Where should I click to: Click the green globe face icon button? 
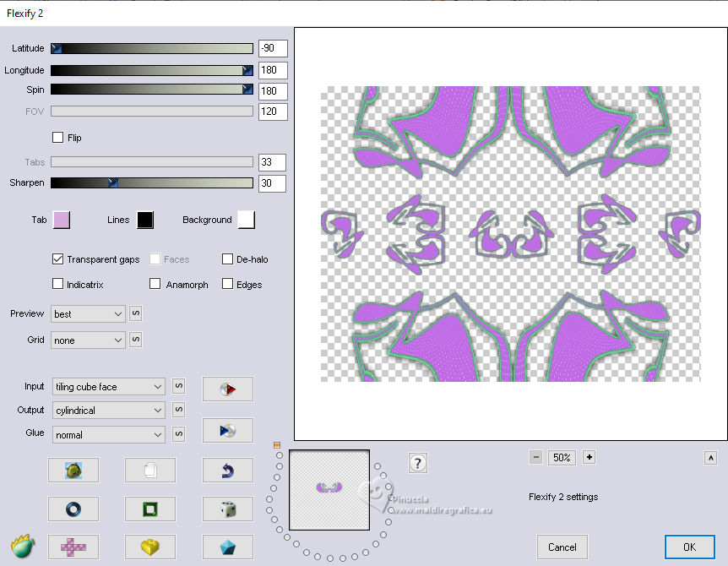(73, 470)
